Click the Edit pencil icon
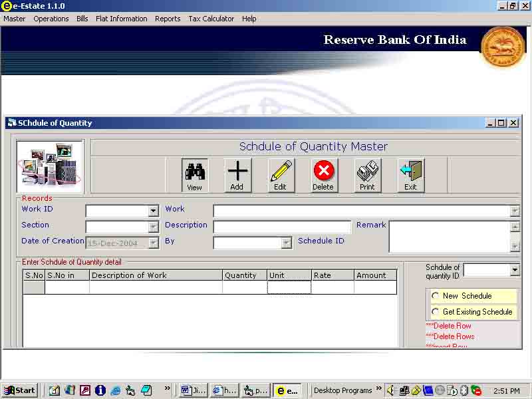The width and height of the screenshot is (532, 399). click(281, 175)
